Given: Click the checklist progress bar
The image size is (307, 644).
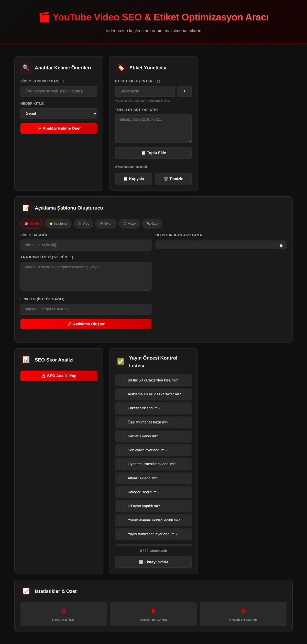Looking at the screenshot, I should click(x=153, y=545).
